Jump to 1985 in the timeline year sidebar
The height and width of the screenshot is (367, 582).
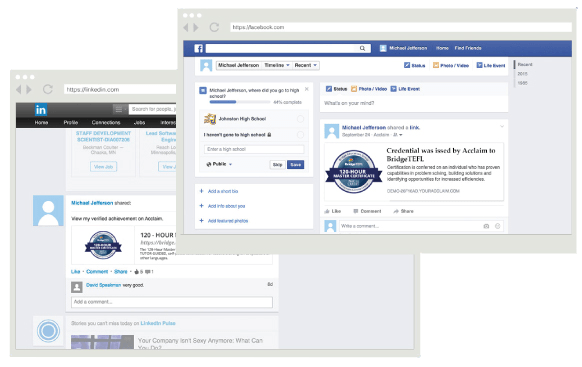point(523,83)
